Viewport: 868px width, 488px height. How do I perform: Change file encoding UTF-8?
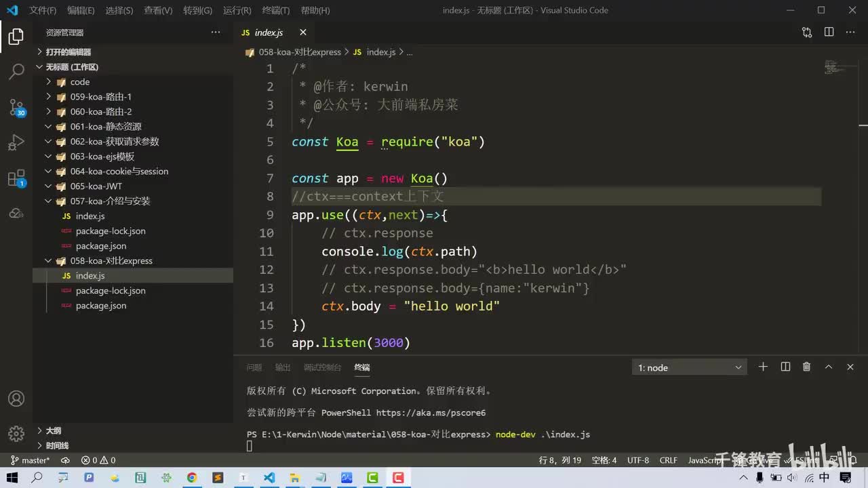638,460
